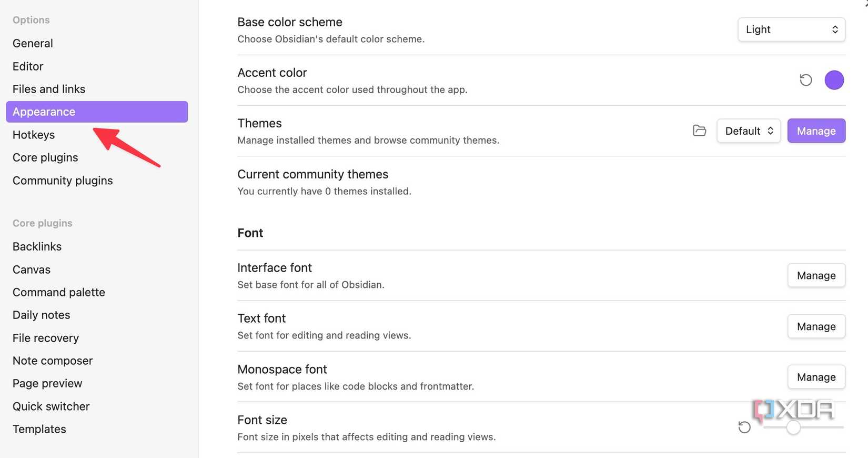The image size is (868, 458).
Task: Manage the Interface font
Action: (816, 275)
